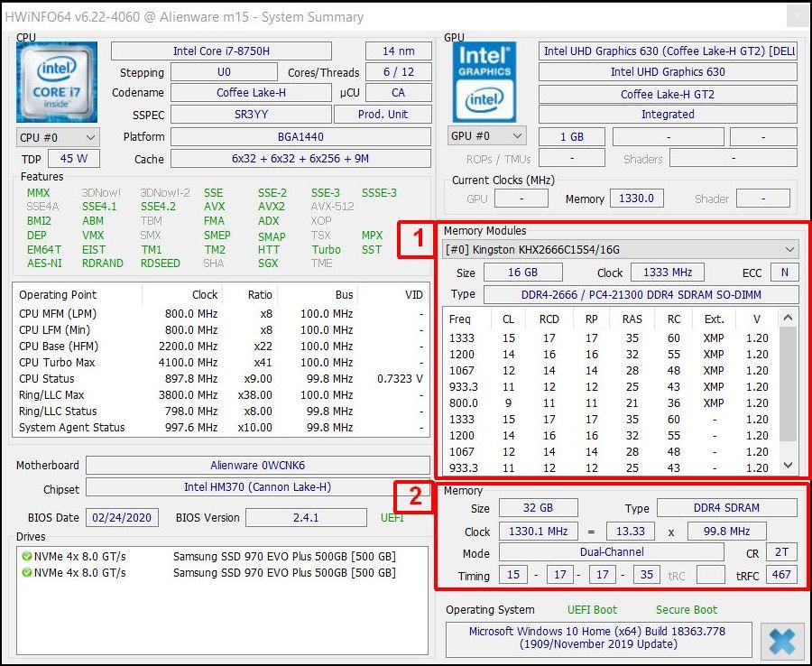This screenshot has width=812, height=666.
Task: Close the summary with the blue X button
Action: pyautogui.click(x=782, y=641)
